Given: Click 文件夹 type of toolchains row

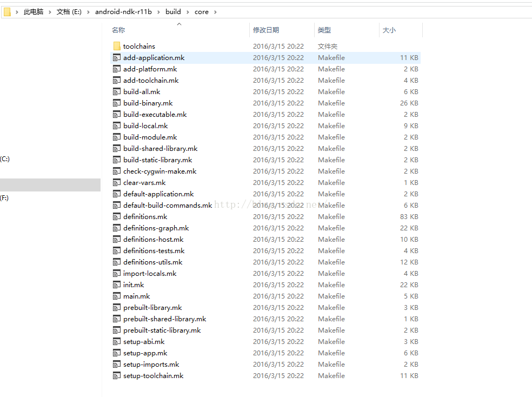Looking at the screenshot, I should 328,47.
